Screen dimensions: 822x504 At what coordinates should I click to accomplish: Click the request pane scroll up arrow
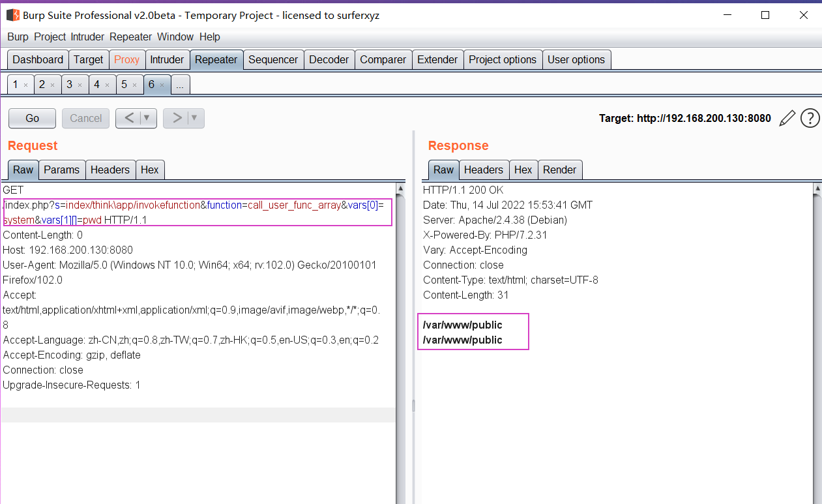400,188
